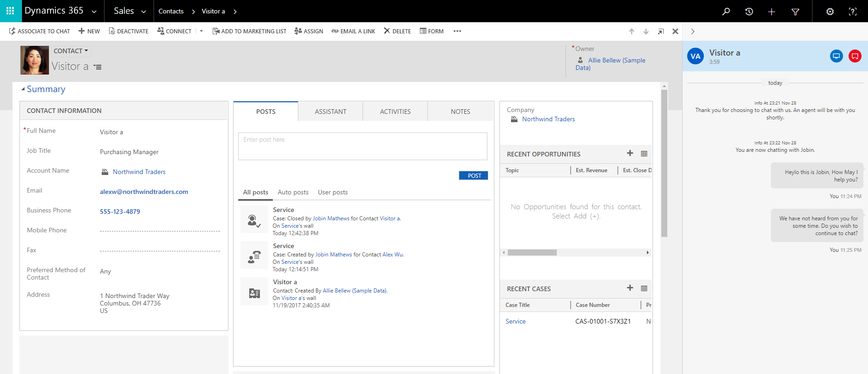The height and width of the screenshot is (374, 868).
Task: Open the settings gear icon
Action: point(830,12)
